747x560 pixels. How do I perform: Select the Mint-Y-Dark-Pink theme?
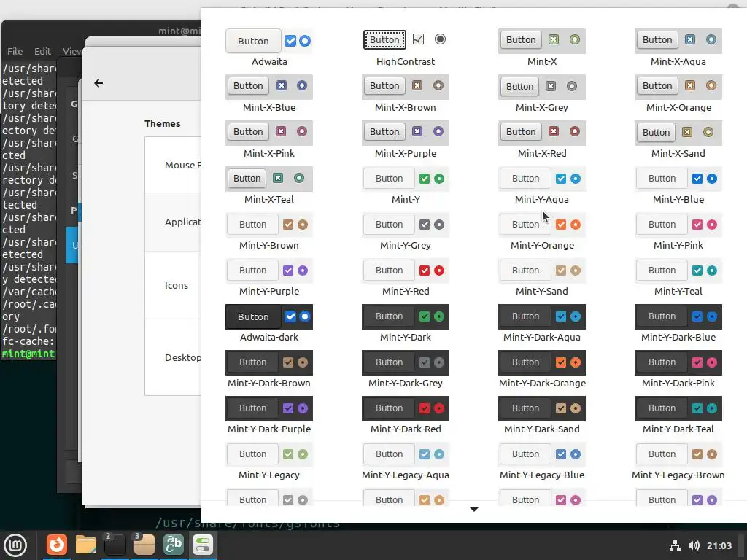tap(678, 370)
